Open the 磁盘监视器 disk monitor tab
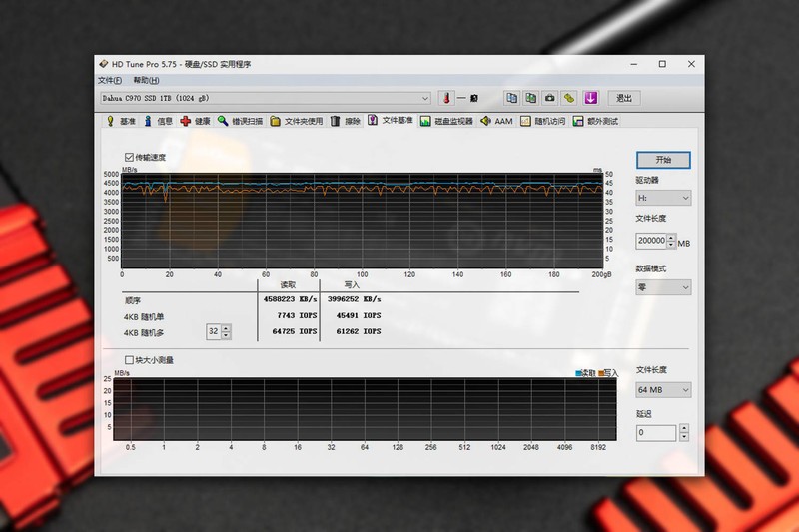The image size is (799, 532). 446,121
